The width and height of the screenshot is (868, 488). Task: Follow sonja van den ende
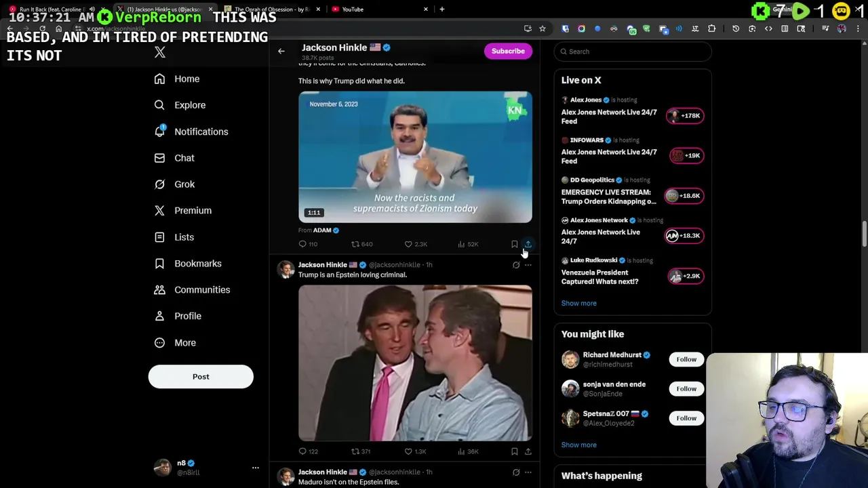coord(686,389)
